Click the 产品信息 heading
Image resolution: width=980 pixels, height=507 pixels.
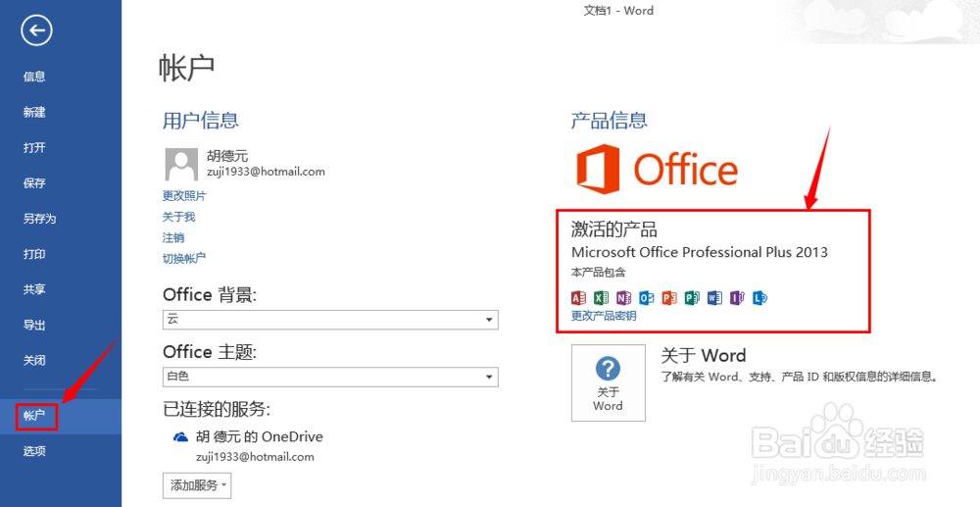point(610,120)
